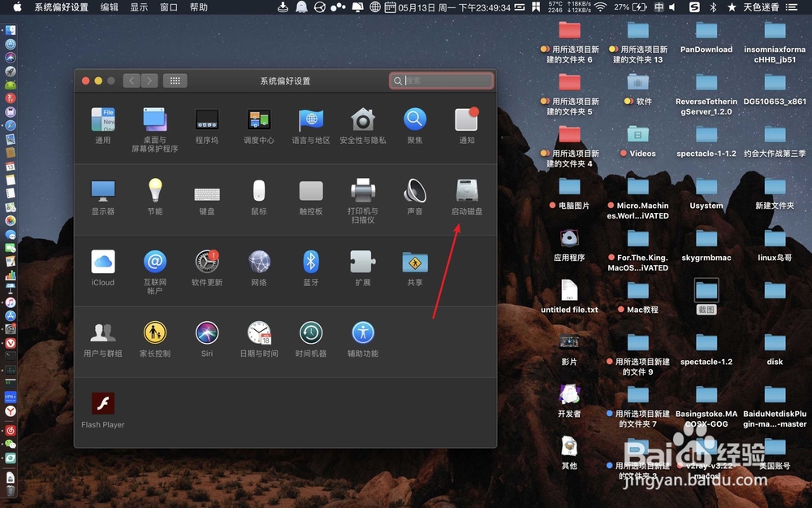Open the Apple menu
The height and width of the screenshot is (508, 812).
17,7
